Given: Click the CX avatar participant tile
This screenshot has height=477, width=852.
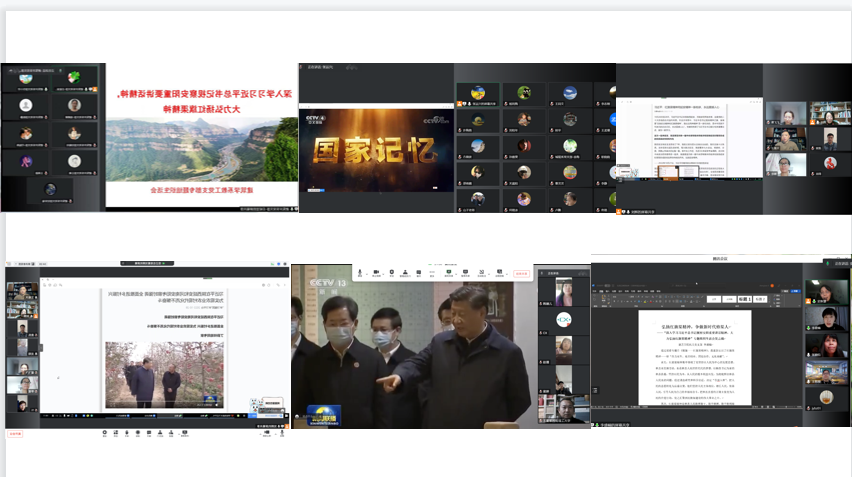Looking at the screenshot, I should click(x=563, y=318).
